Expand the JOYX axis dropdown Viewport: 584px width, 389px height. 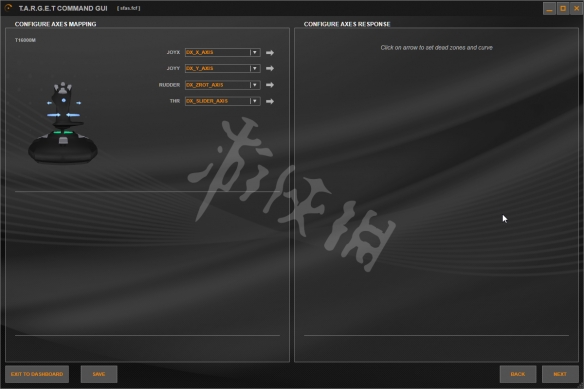tap(255, 53)
